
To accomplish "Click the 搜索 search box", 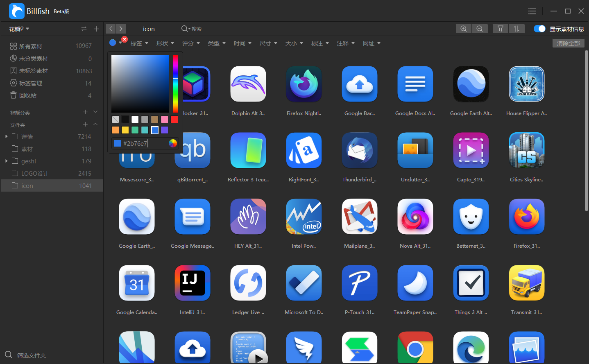I will click(192, 29).
